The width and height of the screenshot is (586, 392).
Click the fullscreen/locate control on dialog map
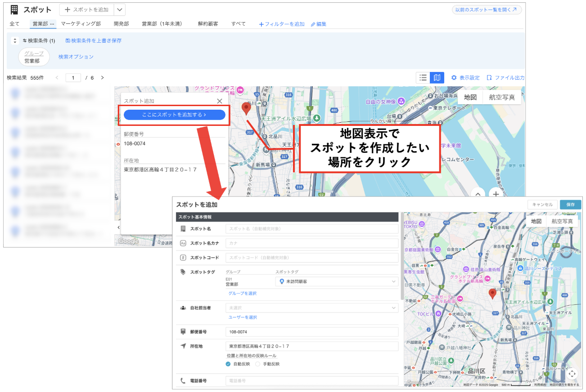click(x=572, y=373)
